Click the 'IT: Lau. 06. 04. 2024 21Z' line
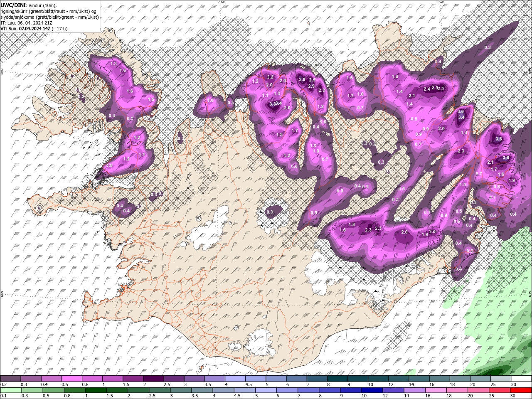Screen dimensions: 532x399 click(25, 23)
